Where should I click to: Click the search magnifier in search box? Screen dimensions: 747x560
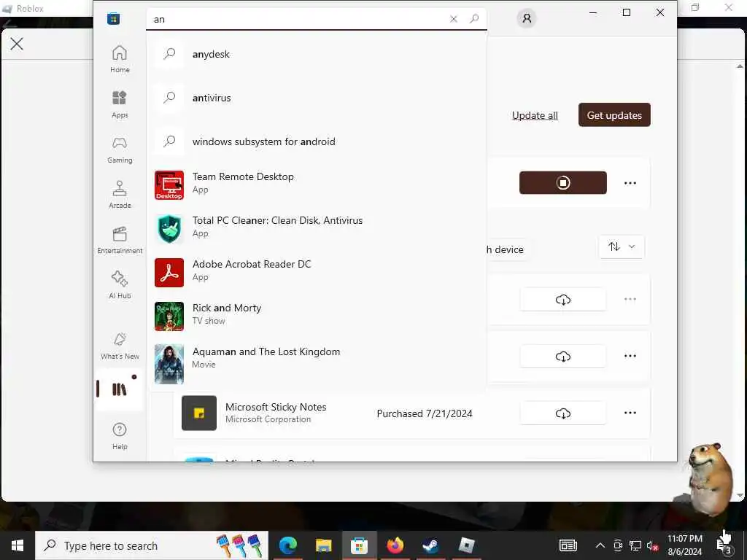coord(474,19)
